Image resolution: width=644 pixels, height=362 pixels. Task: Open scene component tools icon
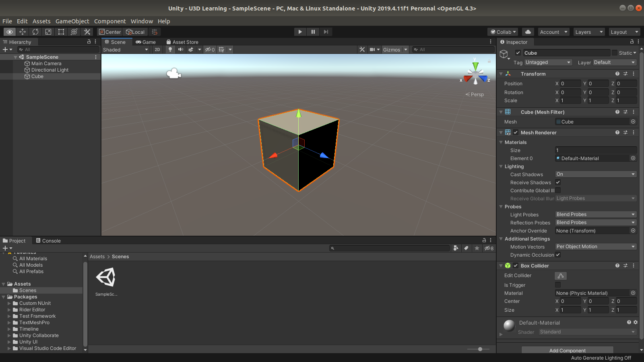coord(362,49)
